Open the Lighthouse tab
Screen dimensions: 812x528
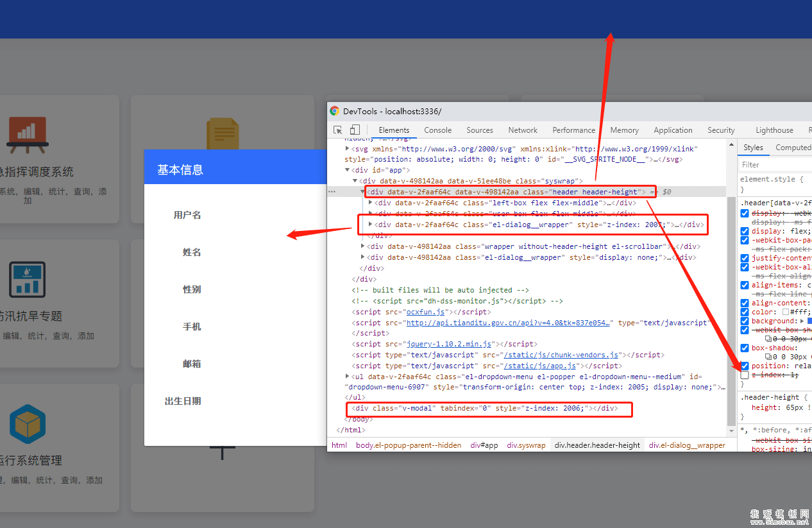(x=774, y=130)
